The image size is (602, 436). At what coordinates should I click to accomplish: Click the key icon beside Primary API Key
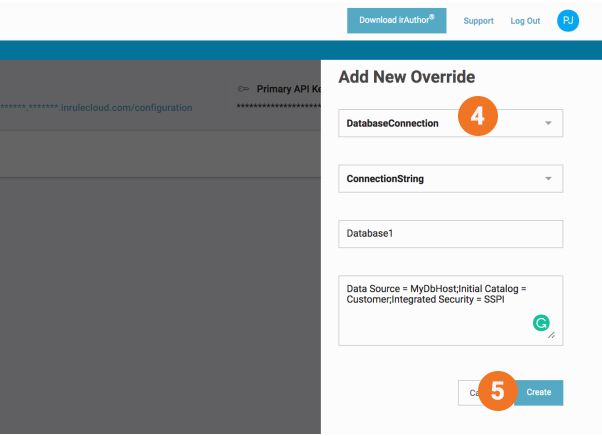click(x=243, y=89)
